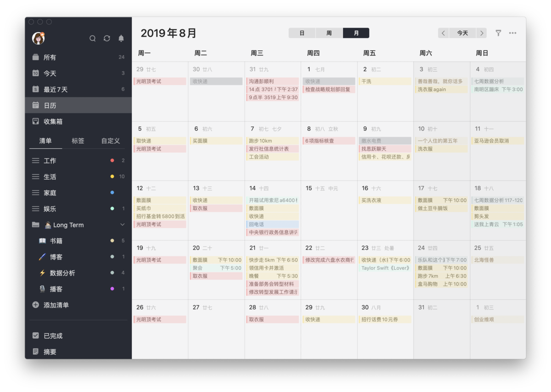Open the 缴水电费 task on August 9
Viewport: 551px width, 392px height.
pos(385,141)
